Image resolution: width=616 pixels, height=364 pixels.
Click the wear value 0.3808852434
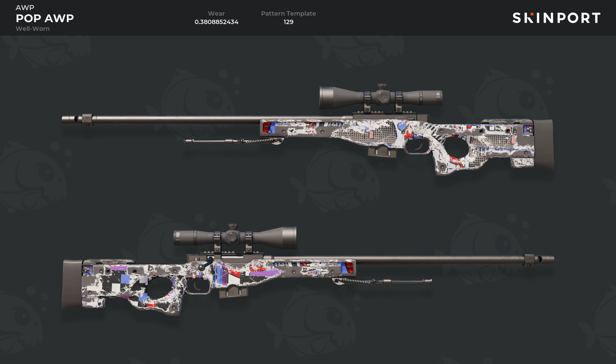(217, 22)
